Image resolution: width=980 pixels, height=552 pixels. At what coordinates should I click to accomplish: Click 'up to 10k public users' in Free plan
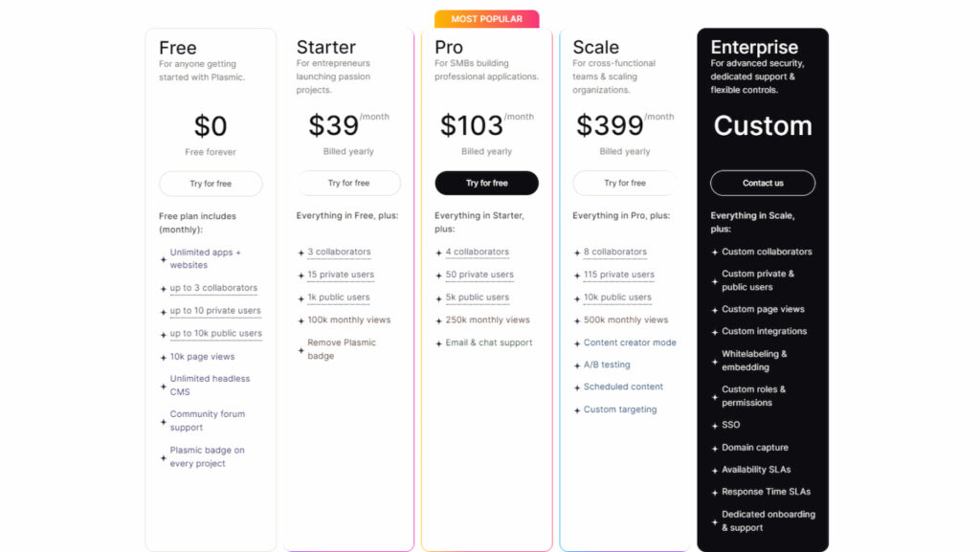[x=215, y=334]
